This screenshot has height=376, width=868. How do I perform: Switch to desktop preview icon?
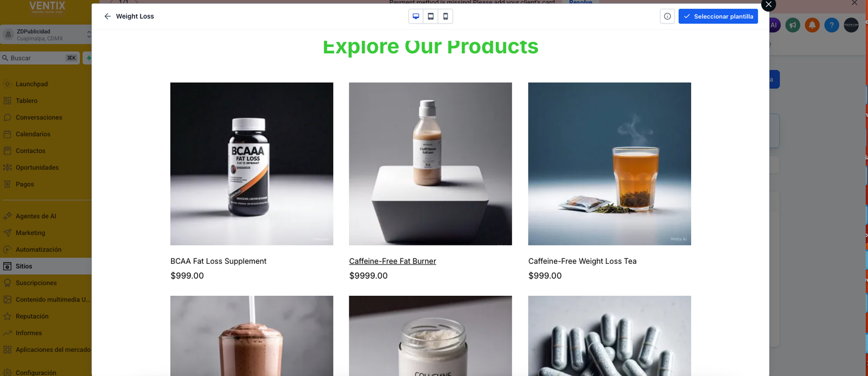[x=416, y=16]
